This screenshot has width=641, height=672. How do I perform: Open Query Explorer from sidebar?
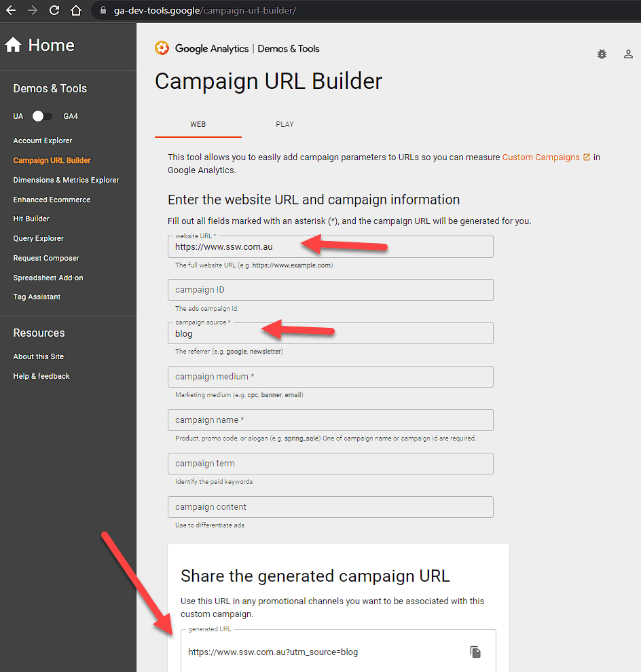tap(38, 238)
